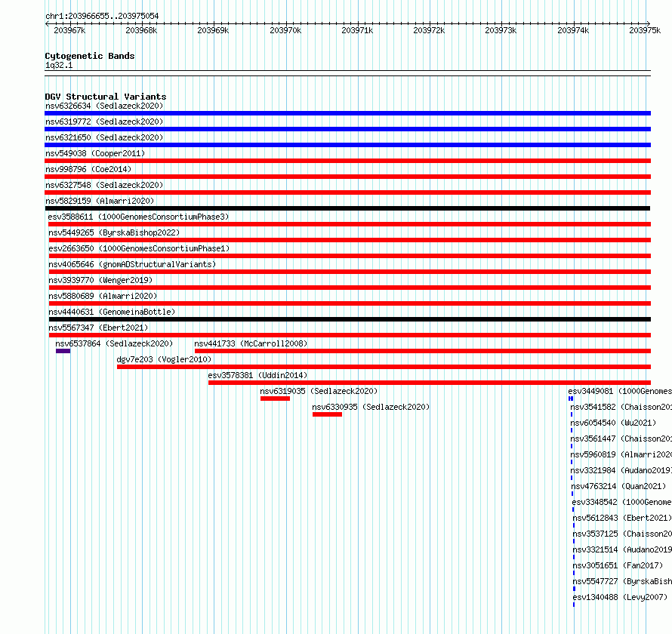Image resolution: width=672 pixels, height=634 pixels.
Task: Open esv1340488 (Levy2007) label
Action: click(x=620, y=597)
